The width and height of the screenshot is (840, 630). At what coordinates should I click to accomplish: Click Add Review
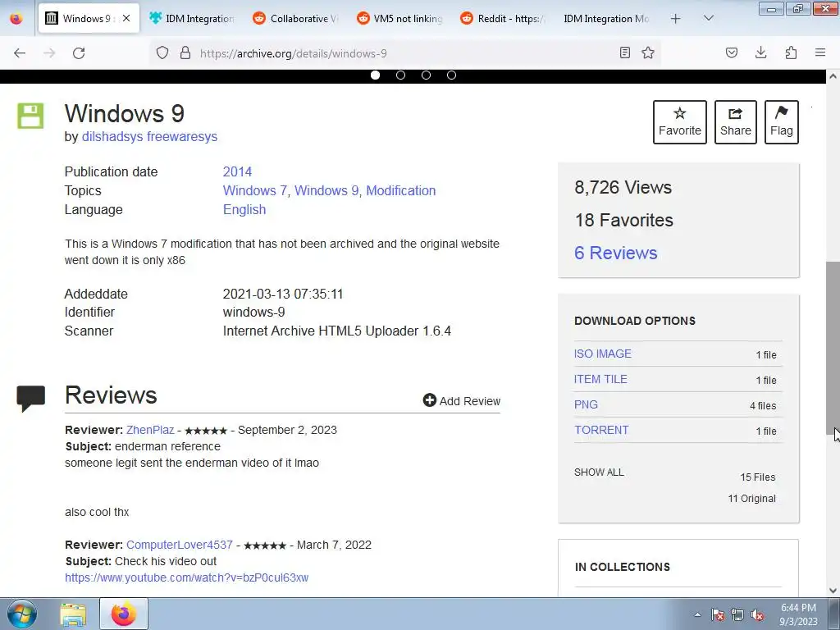point(462,400)
